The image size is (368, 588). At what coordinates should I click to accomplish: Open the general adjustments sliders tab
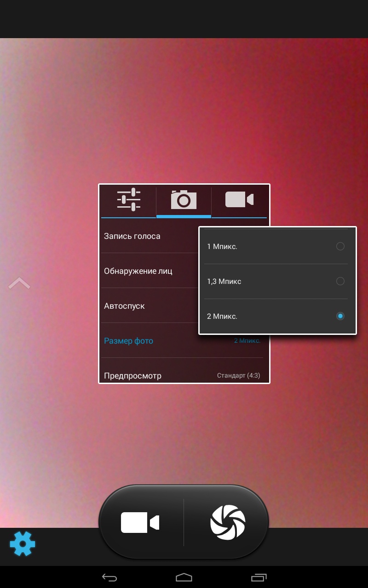pos(129,200)
